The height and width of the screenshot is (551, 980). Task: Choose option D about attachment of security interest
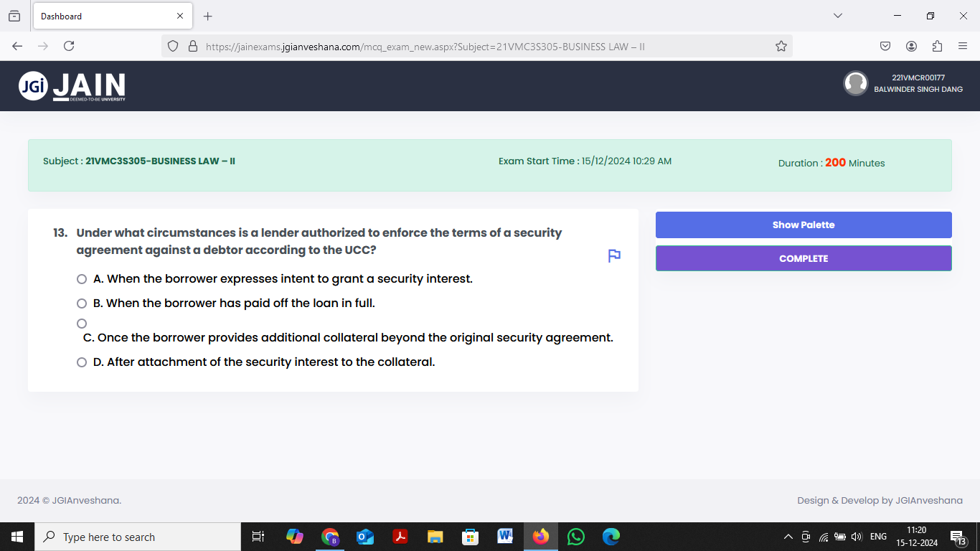click(81, 362)
